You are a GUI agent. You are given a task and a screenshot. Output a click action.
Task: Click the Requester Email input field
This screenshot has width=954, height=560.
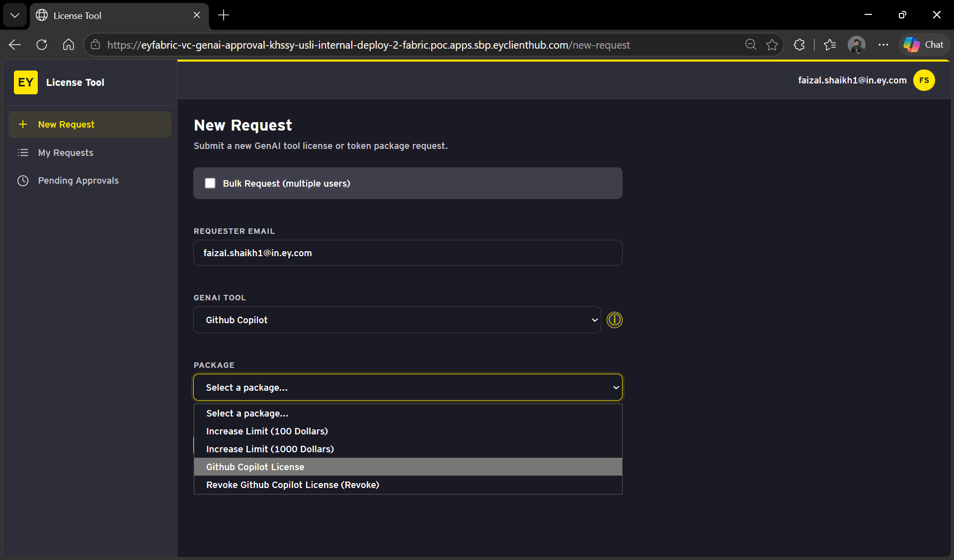click(x=408, y=253)
